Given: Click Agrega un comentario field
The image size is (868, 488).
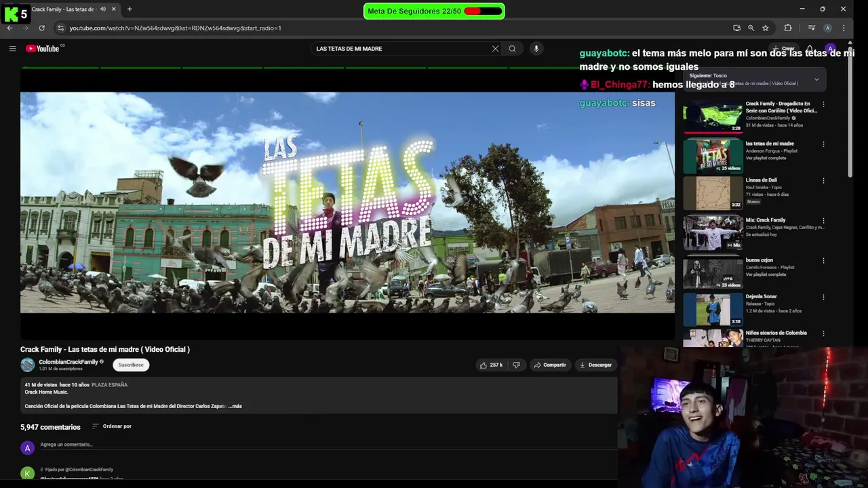Looking at the screenshot, I should 328,445.
